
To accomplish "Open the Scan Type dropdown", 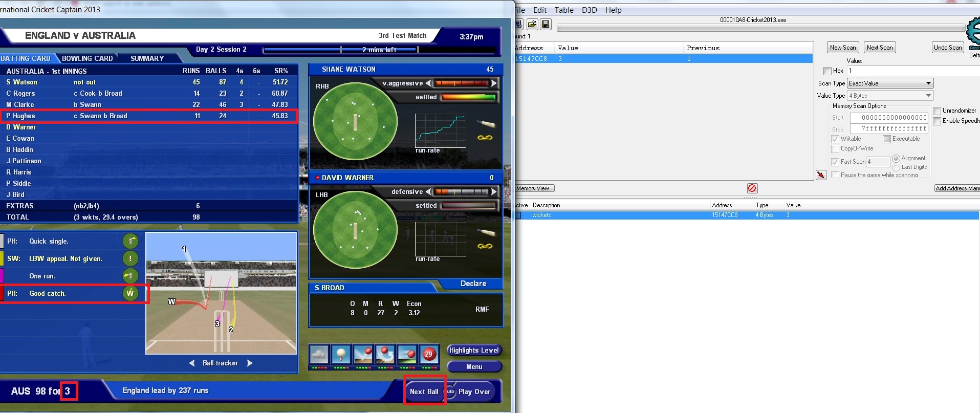I will [x=890, y=83].
